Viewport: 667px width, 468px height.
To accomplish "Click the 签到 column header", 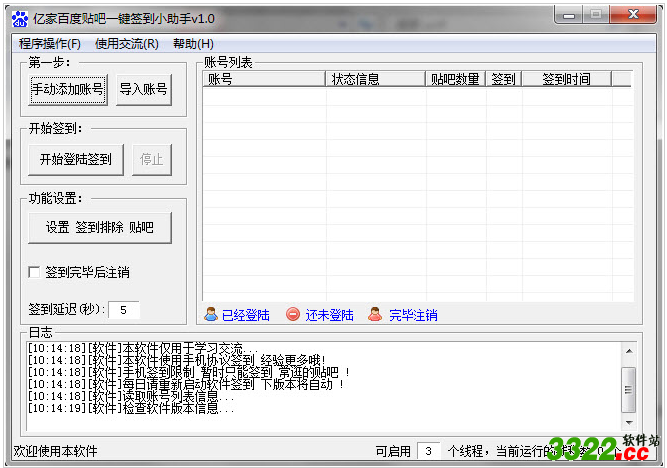I will point(504,79).
